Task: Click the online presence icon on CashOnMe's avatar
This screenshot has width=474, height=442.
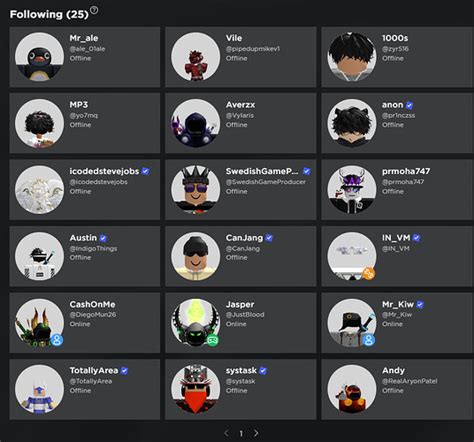Action: click(x=57, y=340)
